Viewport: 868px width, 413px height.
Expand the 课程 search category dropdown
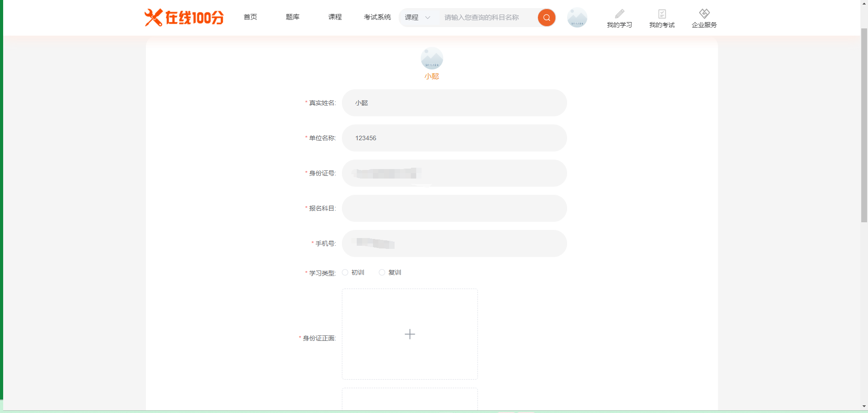click(x=418, y=18)
